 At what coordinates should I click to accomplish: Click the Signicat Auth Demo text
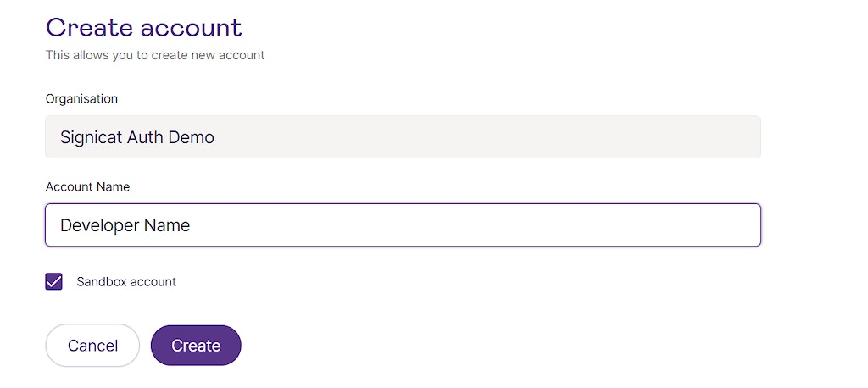click(x=137, y=137)
